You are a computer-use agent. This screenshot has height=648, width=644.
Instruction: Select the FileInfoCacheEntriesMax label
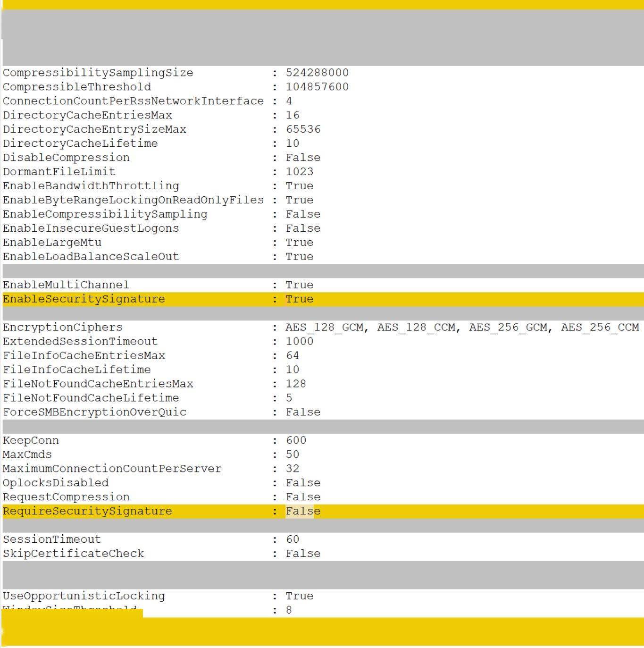coord(84,356)
